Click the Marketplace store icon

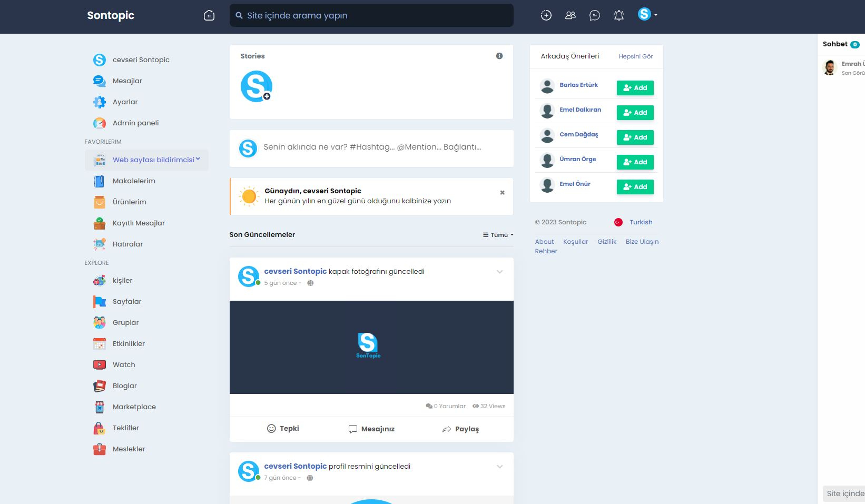[x=100, y=407]
